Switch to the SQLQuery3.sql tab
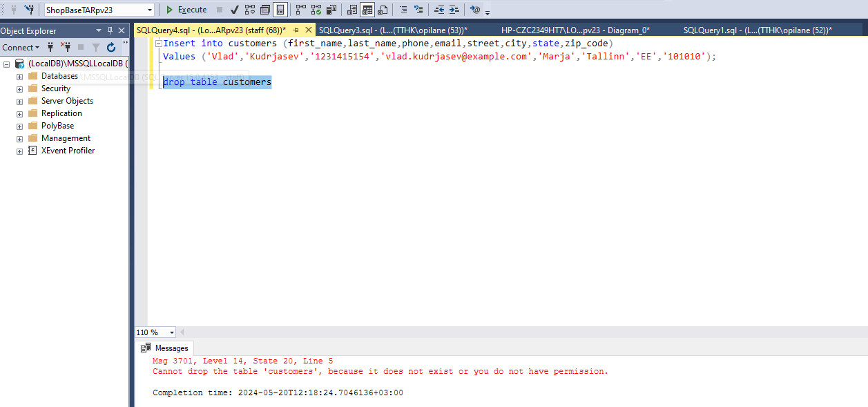868x407 pixels. 392,30
